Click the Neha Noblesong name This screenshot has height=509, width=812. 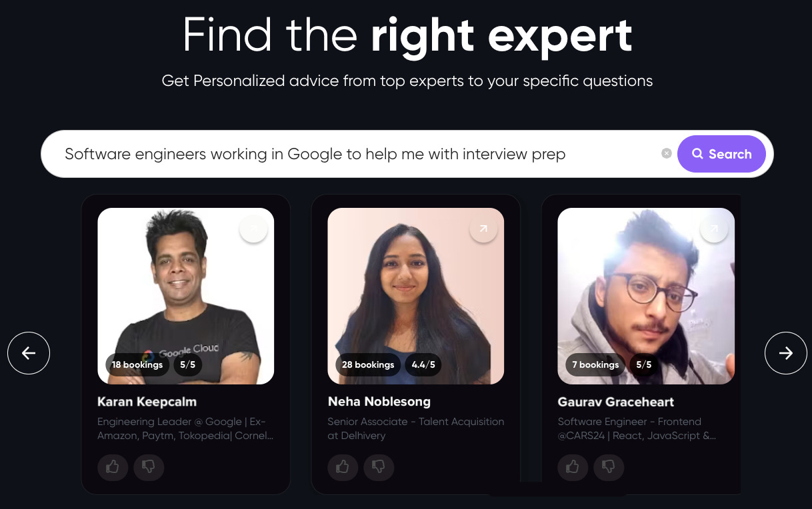click(379, 402)
